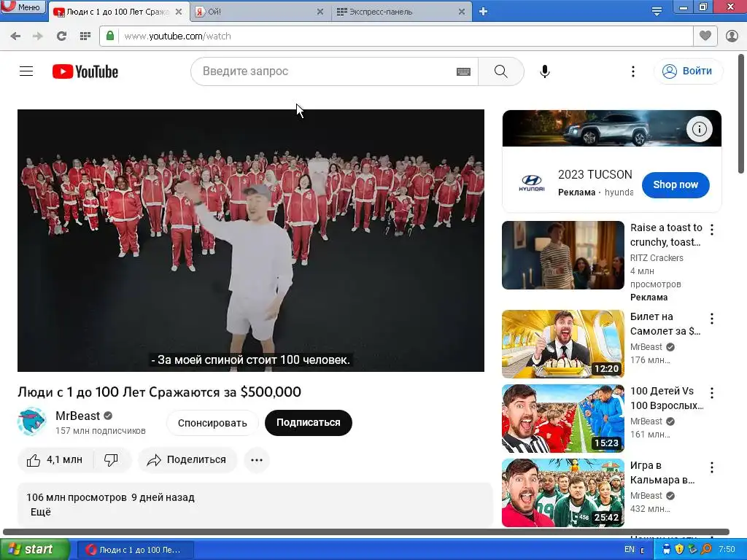Click the Hyundai logo in ad

coord(532,183)
